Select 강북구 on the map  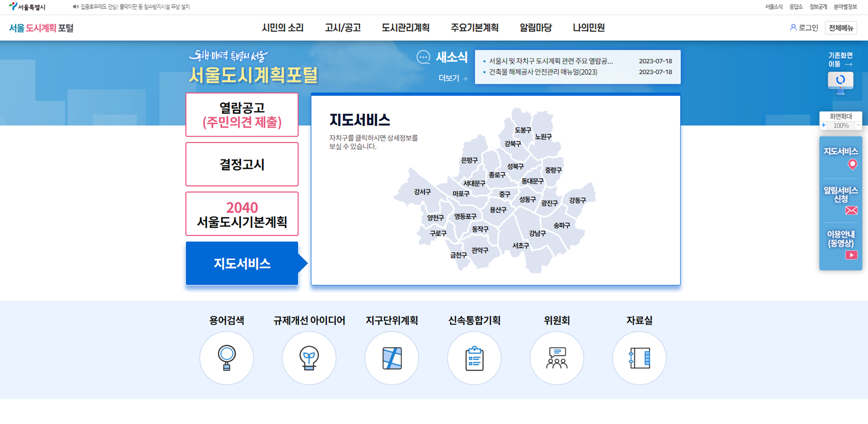513,144
